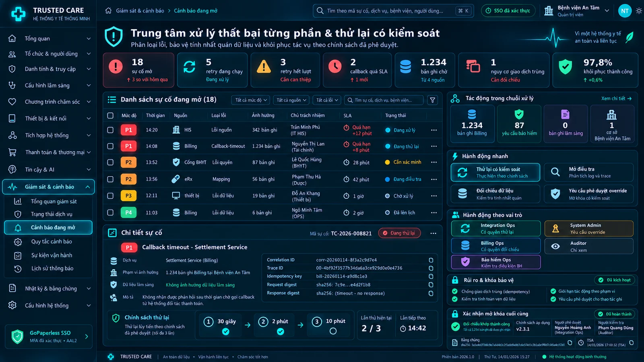Viewport: 644px width, 362px height.
Task: Check the P3 thiết bị row checkbox
Action: (x=110, y=196)
